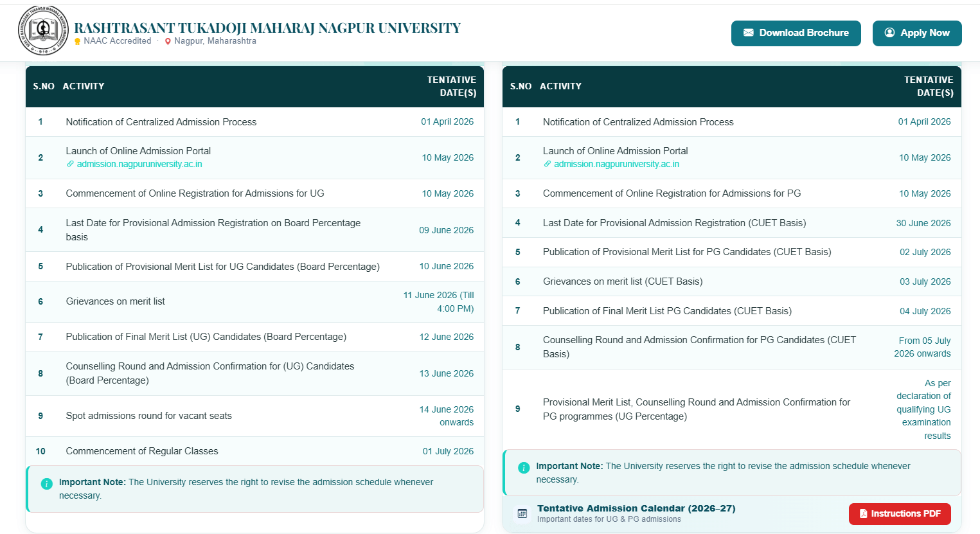Click the Apply Now button
This screenshot has height=534, width=980.
click(917, 33)
